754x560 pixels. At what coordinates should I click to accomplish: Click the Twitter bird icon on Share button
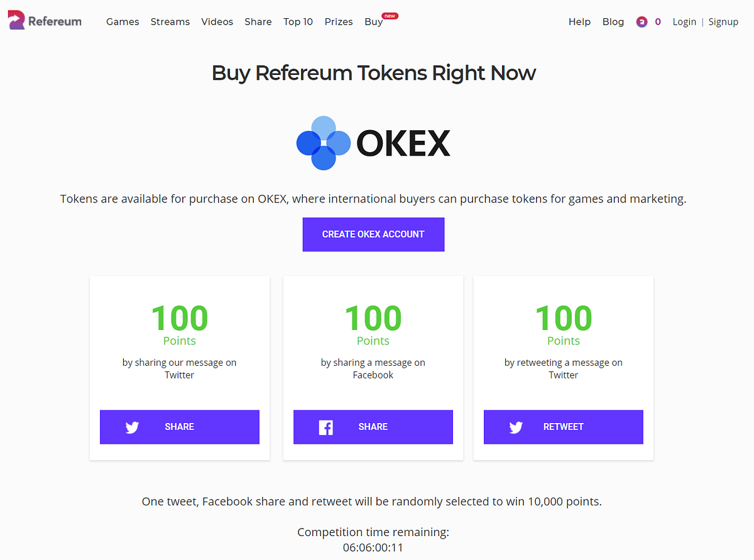point(132,427)
